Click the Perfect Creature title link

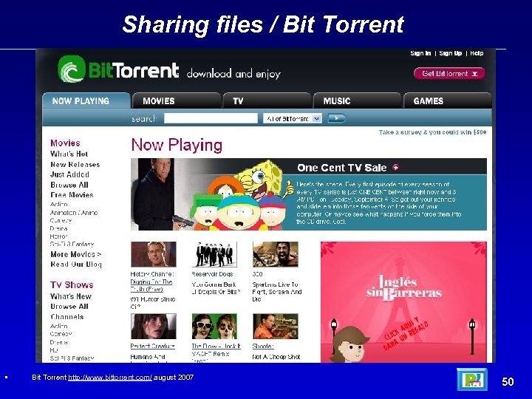click(x=152, y=346)
